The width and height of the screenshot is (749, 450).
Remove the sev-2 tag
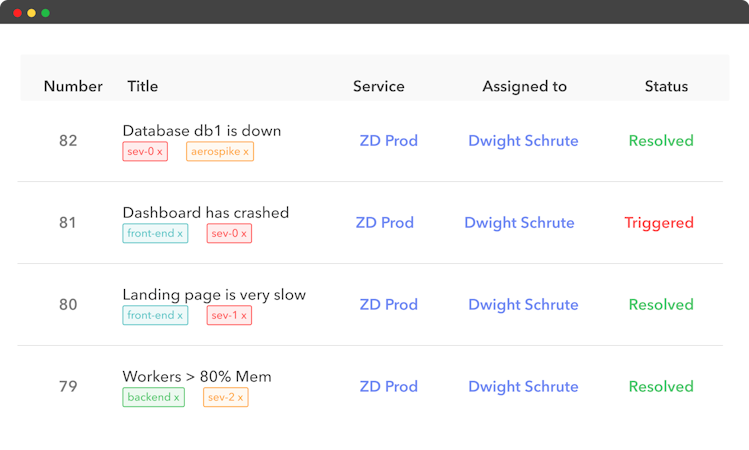tap(241, 398)
